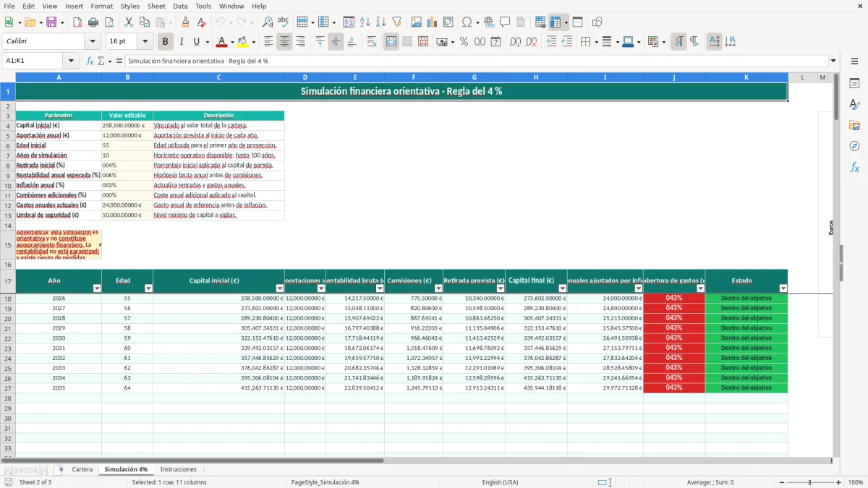The image size is (868, 488).
Task: Insert comment speech bubble icon
Action: [505, 22]
